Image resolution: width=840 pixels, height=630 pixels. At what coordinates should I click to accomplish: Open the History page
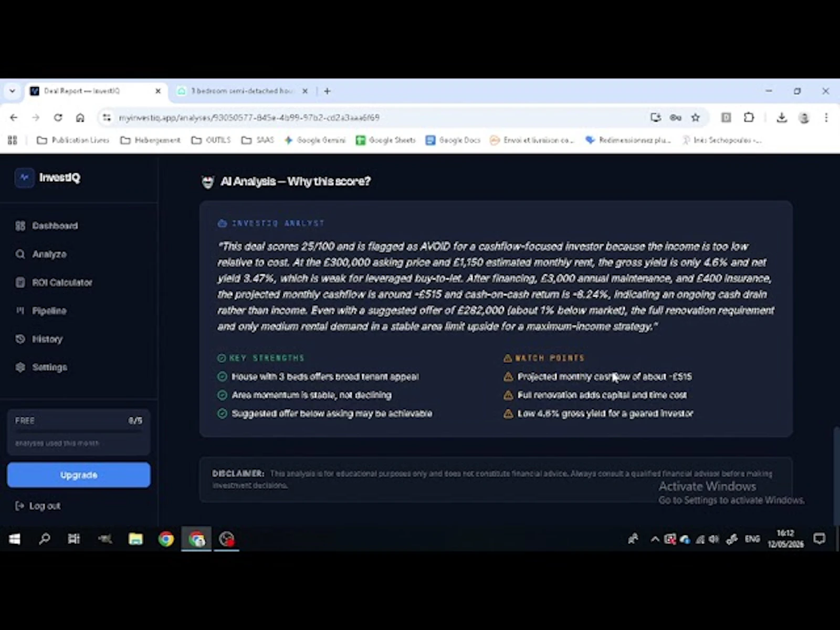[47, 339]
